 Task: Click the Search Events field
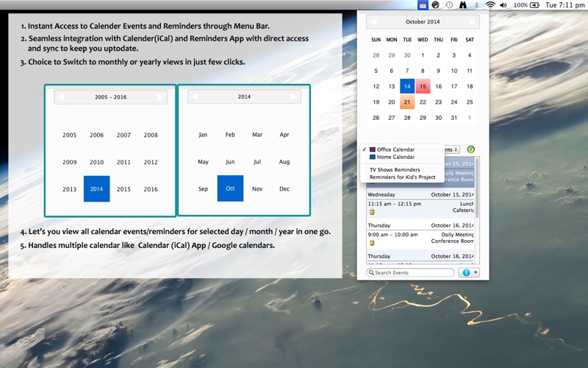pyautogui.click(x=411, y=272)
